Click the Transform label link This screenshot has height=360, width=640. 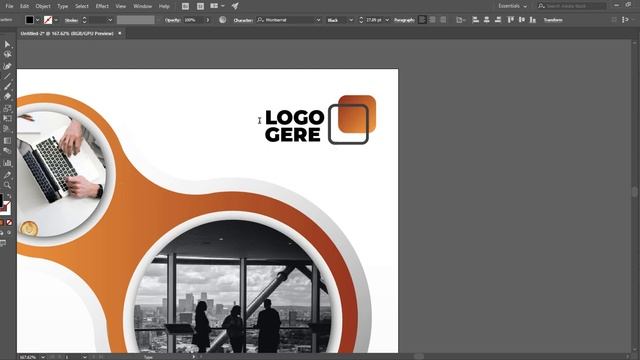(553, 20)
